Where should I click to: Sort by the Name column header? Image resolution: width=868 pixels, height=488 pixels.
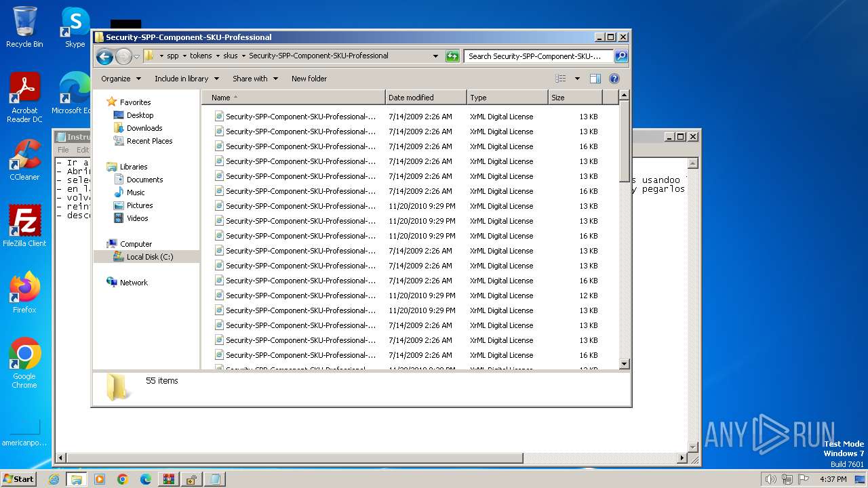(x=293, y=98)
